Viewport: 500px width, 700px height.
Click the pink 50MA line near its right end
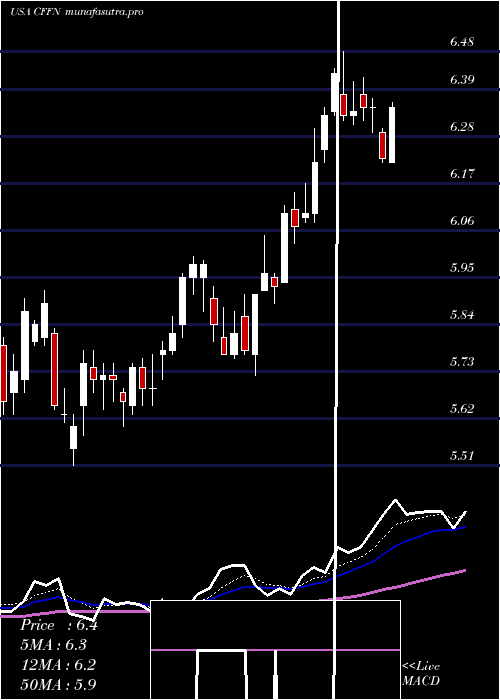455,572
